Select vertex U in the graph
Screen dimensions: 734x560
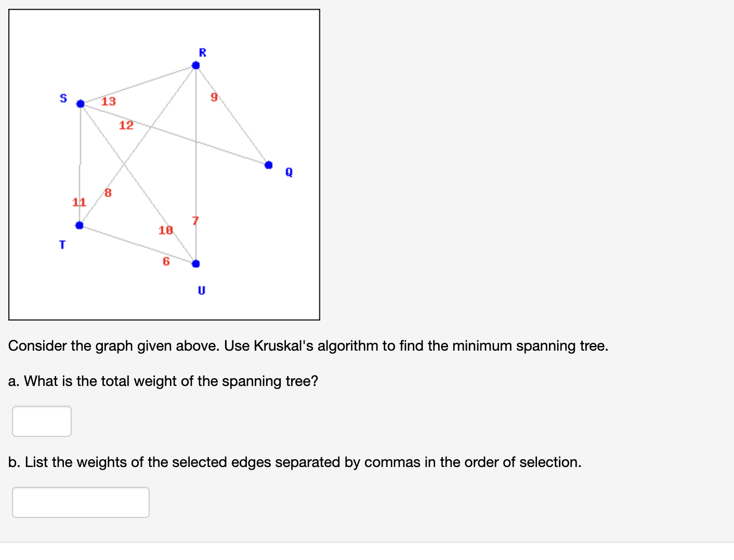point(195,263)
